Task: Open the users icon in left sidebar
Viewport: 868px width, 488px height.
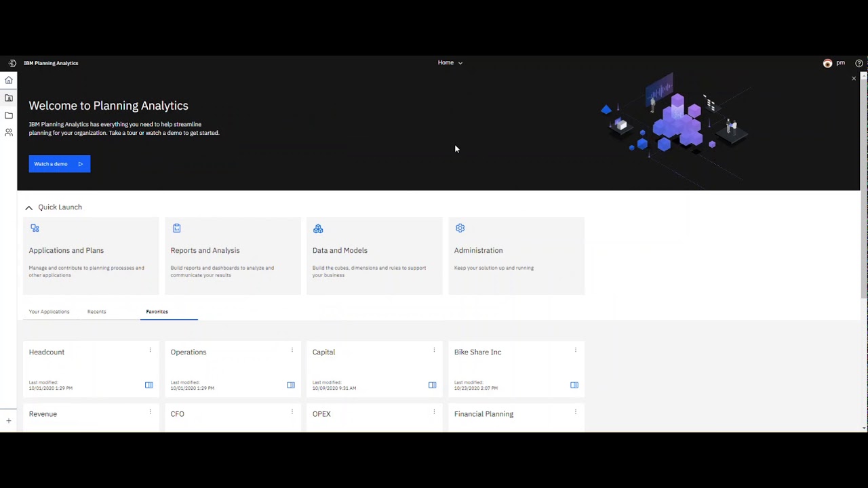Action: tap(9, 133)
